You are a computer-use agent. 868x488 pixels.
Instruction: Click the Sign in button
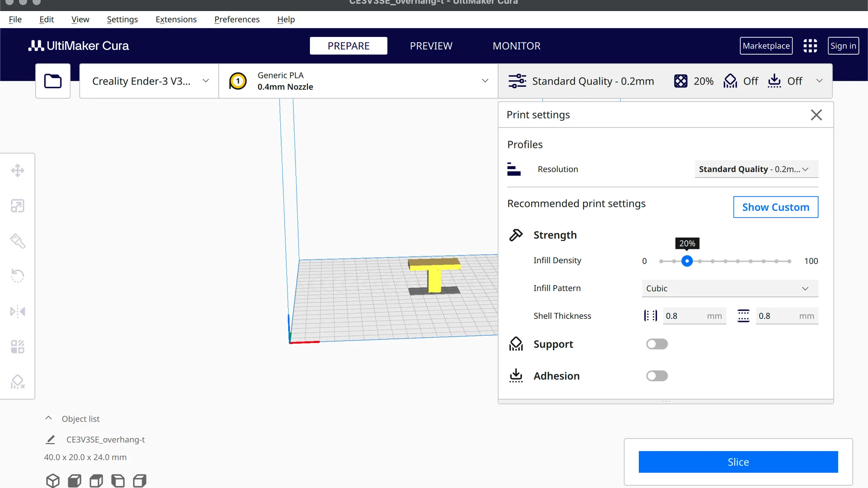[x=843, y=46]
